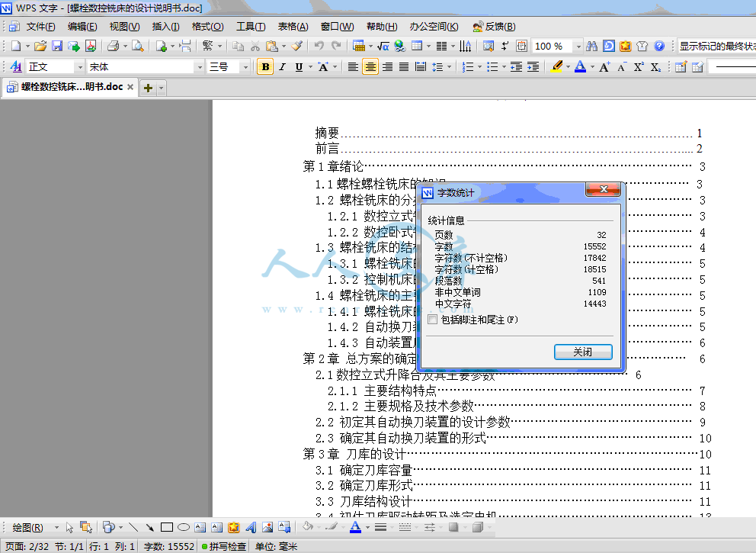Toggle underline formatting
This screenshot has width=756, height=553.
299,66
